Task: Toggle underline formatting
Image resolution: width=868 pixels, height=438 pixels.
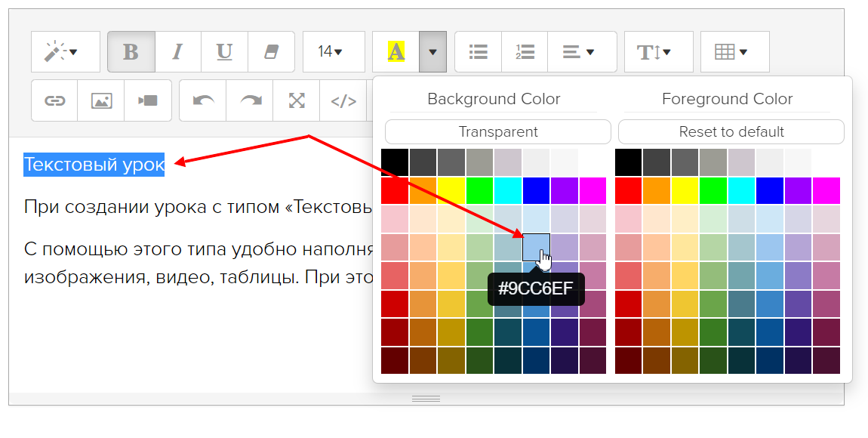Action: [224, 52]
